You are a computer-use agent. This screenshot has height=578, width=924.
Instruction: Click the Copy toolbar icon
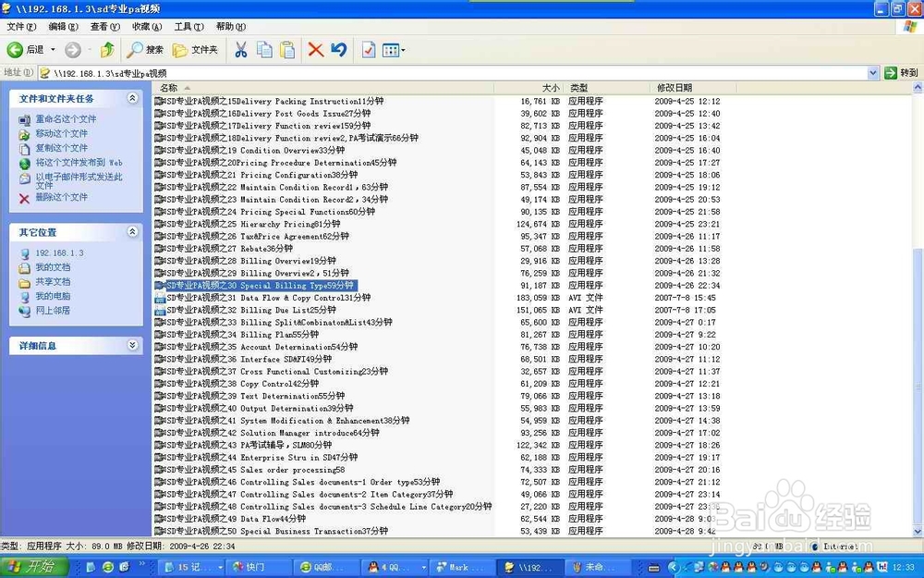tap(264, 50)
